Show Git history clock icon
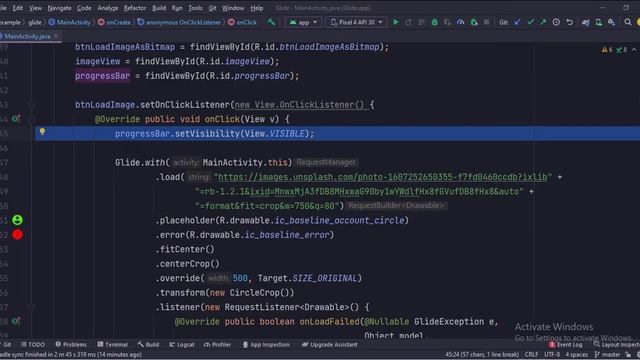 tap(556, 22)
